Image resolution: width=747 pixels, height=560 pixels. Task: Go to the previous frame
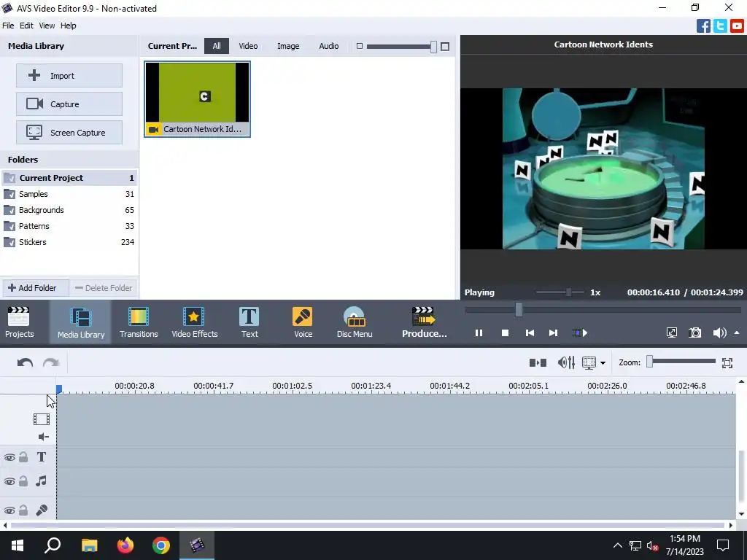[x=530, y=332]
